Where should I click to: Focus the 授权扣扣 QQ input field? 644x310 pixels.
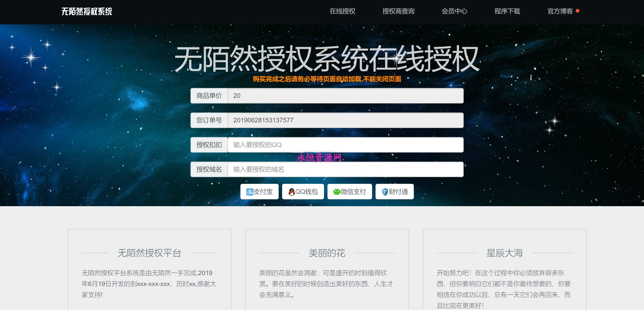pyautogui.click(x=345, y=145)
